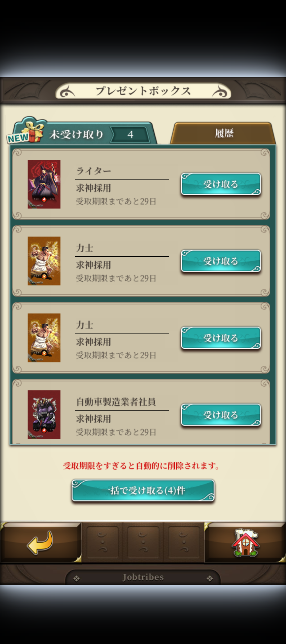Click the NEW gift box icon
286x644 pixels.
pos(25,131)
